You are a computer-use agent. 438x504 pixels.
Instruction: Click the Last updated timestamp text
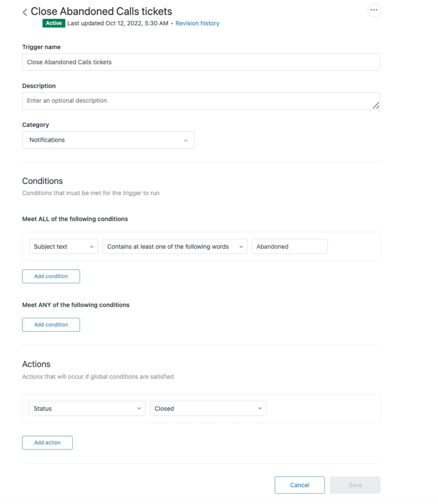coord(118,23)
